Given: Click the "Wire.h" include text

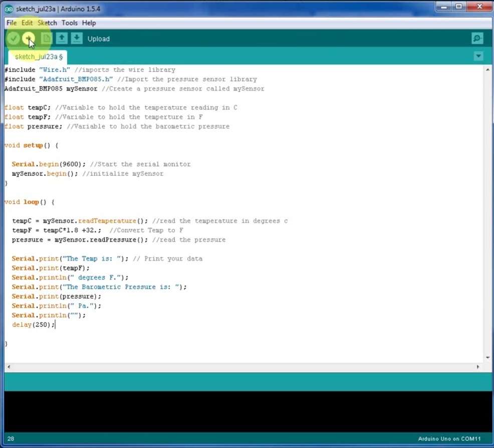Looking at the screenshot, I should (x=54, y=70).
